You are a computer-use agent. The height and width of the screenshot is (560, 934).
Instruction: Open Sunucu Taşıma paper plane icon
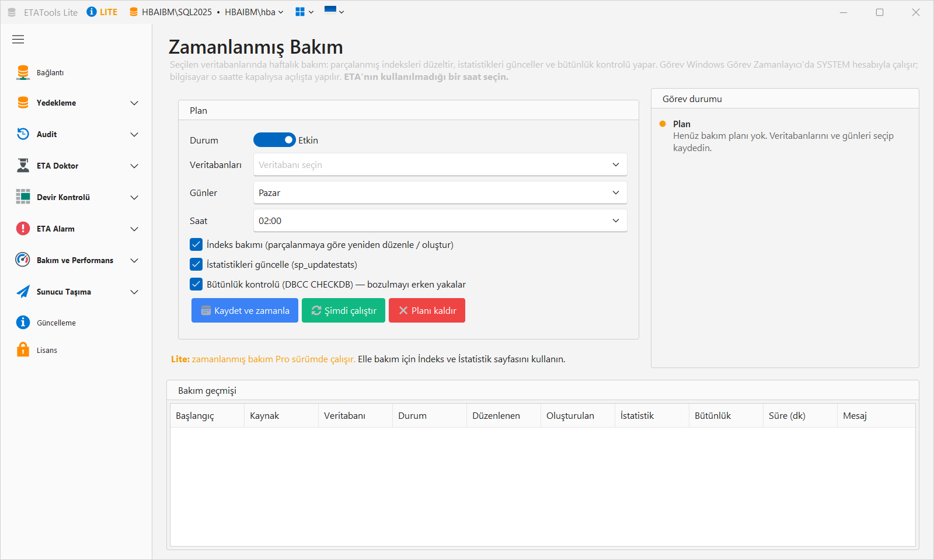click(23, 292)
